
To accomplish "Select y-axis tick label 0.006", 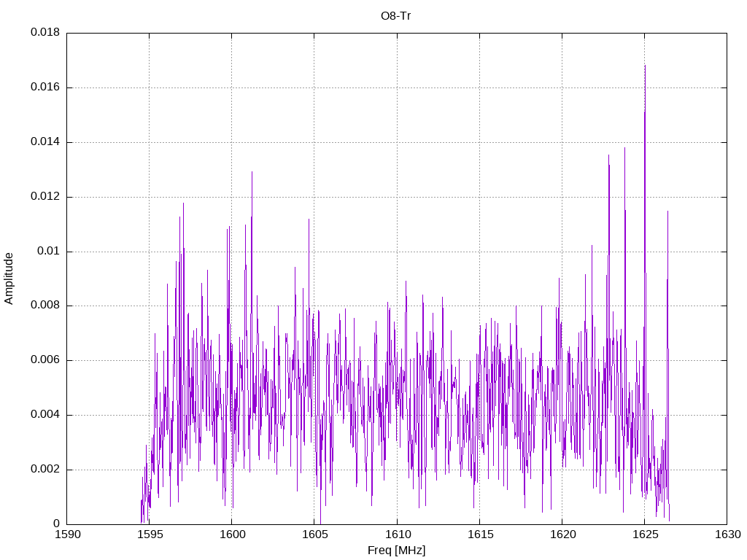I will 45,360.
